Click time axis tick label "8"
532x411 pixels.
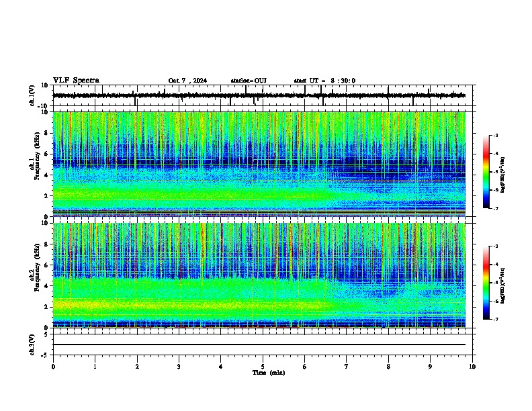388,367
